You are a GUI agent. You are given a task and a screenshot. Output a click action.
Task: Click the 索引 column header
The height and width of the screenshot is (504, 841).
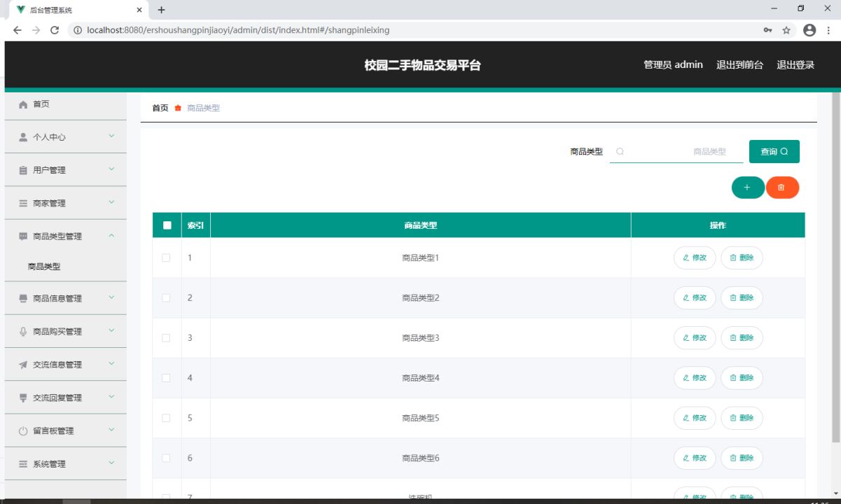point(195,225)
